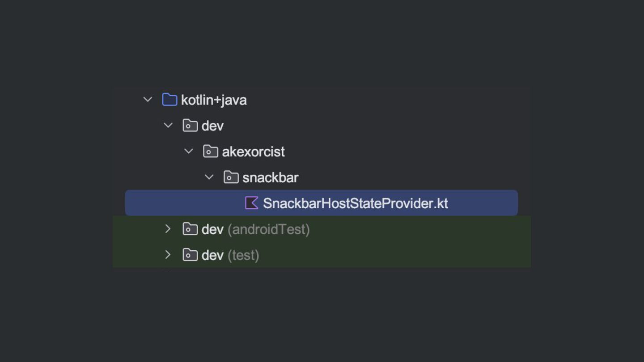Collapse the akexorcist package
The height and width of the screenshot is (362, 644).
pyautogui.click(x=189, y=152)
